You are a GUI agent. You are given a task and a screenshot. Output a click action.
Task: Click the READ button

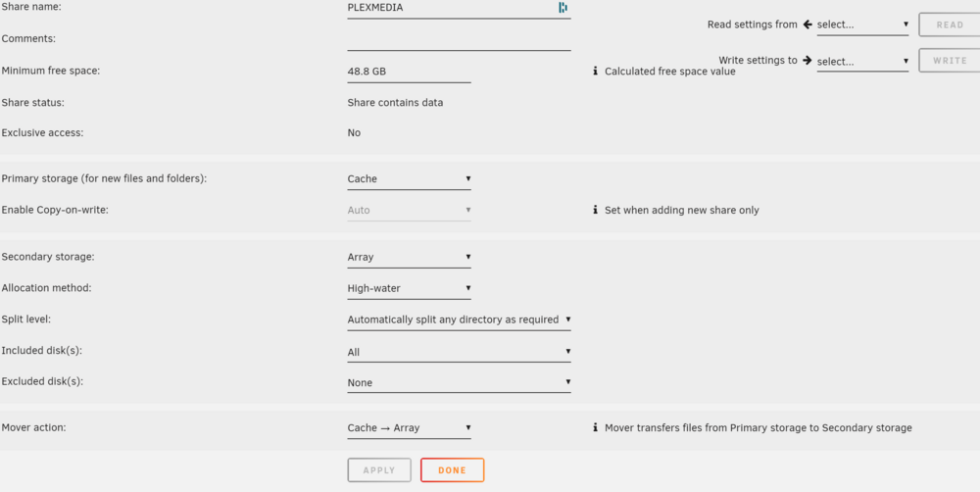tap(950, 25)
